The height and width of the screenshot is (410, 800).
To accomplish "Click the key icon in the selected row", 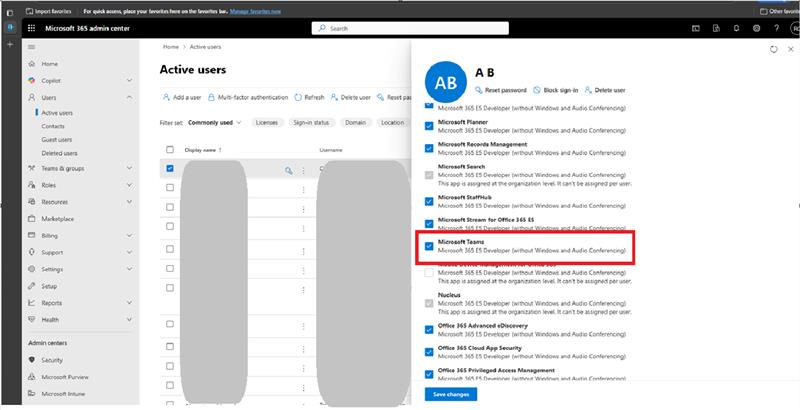I will coord(289,171).
